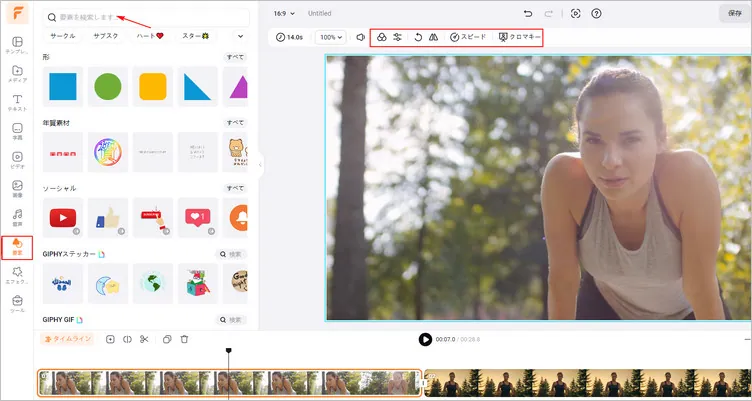Select the 要素 (Elements) sidebar item
The height and width of the screenshot is (401, 752).
click(x=17, y=248)
